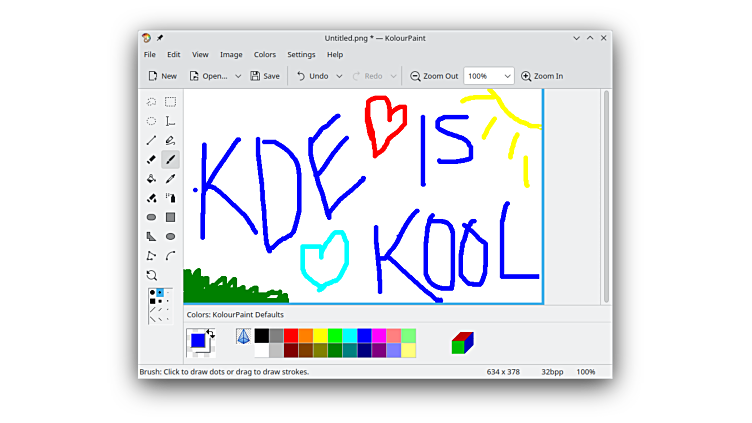The width and height of the screenshot is (752, 423).
Task: Open the 100% zoom level combo box
Action: [489, 76]
